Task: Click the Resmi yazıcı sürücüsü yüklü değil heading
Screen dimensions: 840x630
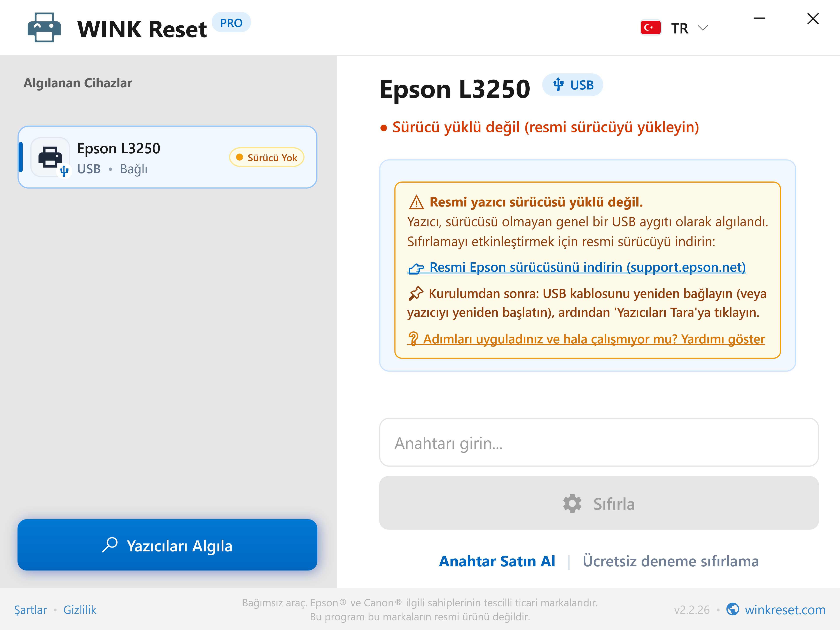Action: tap(536, 202)
